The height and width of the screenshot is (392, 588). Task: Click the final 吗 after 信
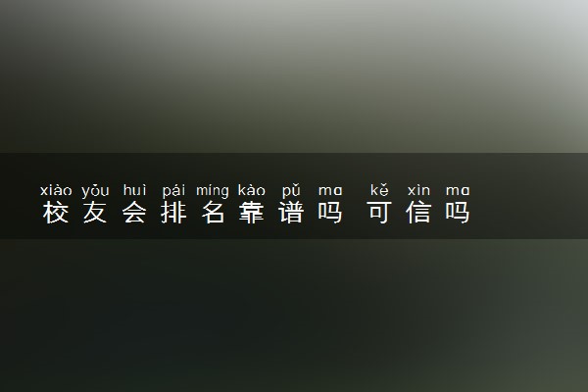[458, 213]
